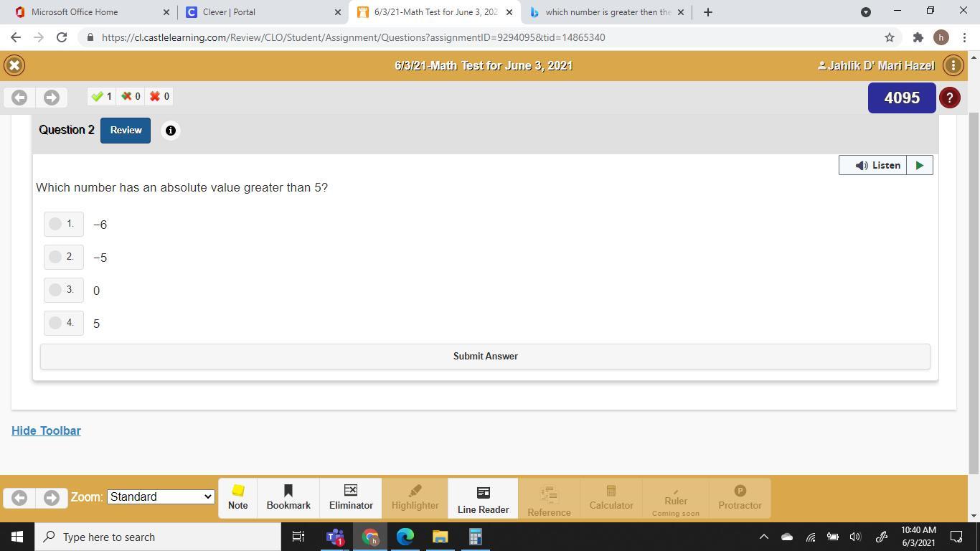Open Microsoft Edge from taskbar

point(405,537)
